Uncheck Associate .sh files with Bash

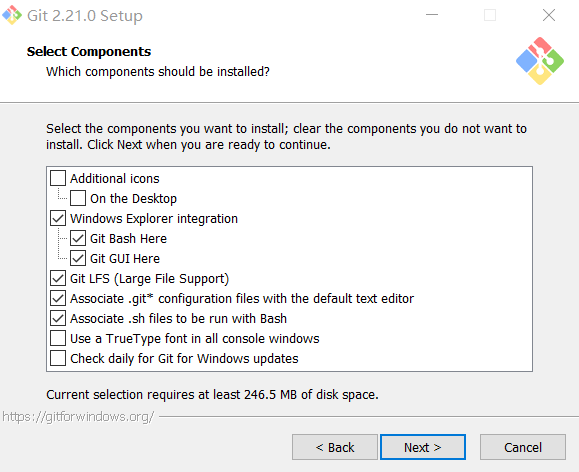[x=58, y=318]
